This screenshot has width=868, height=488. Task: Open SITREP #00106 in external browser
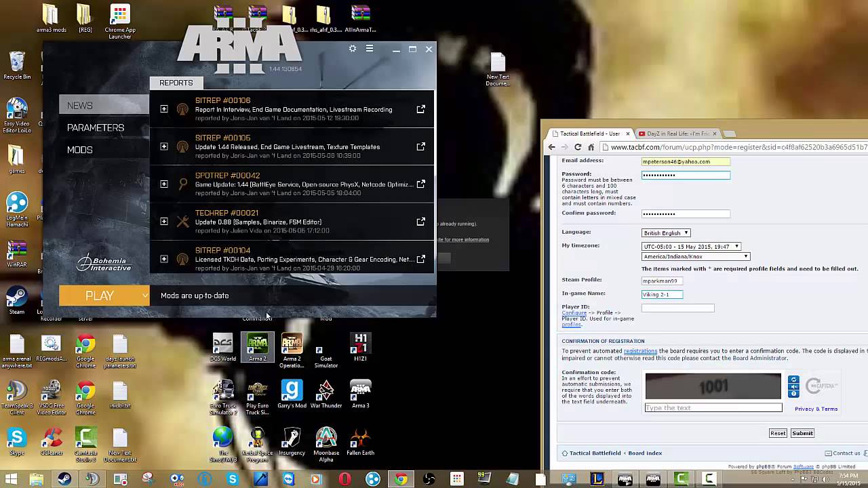(x=420, y=109)
